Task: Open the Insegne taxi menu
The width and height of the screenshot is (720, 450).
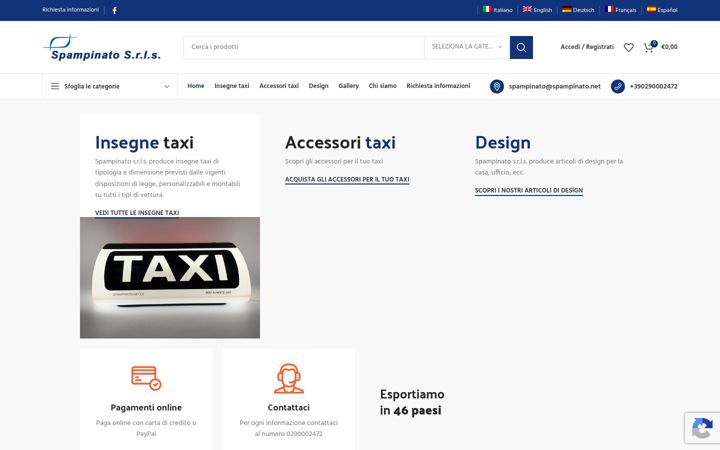Action: (x=232, y=86)
